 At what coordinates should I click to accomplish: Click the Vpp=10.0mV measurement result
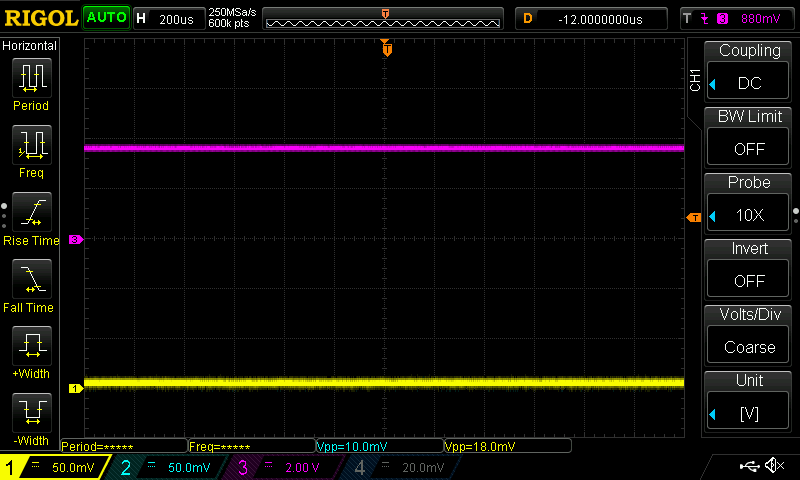click(380, 446)
